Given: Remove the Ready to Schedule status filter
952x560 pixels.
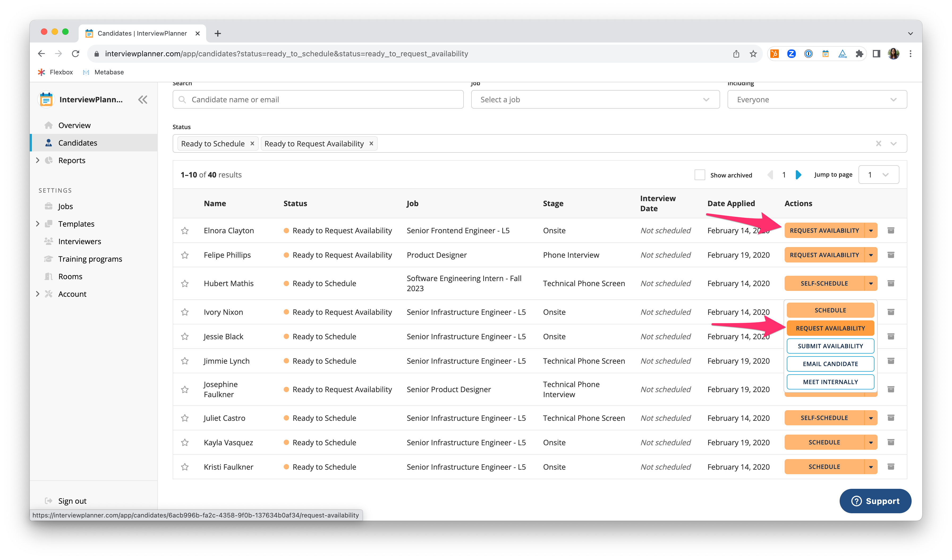Looking at the screenshot, I should tap(252, 144).
